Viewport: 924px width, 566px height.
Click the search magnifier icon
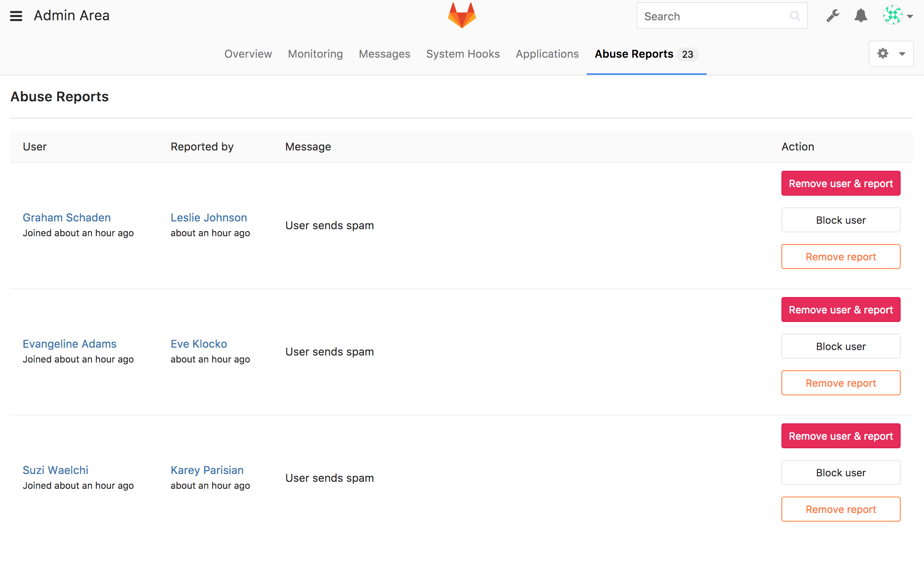(x=795, y=16)
